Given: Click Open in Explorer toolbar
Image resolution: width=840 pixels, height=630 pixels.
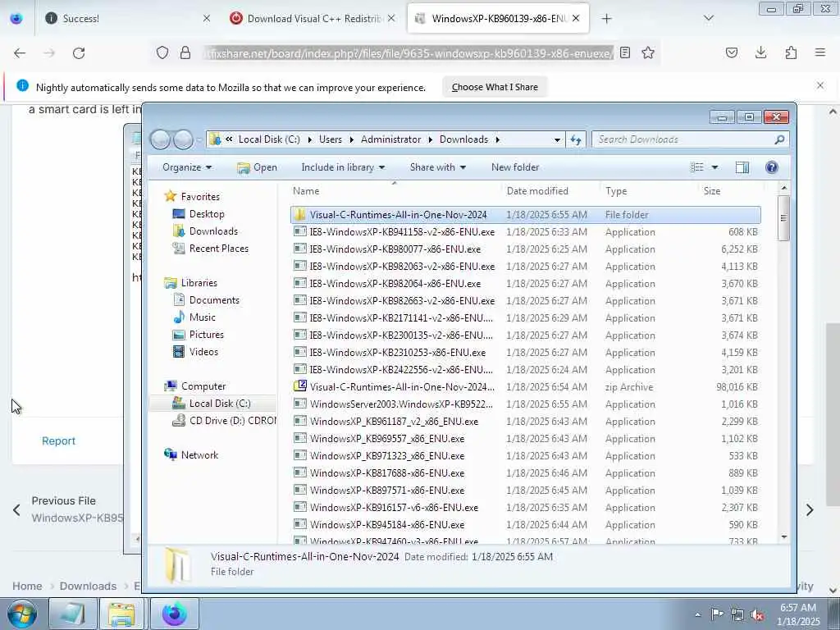Looking at the screenshot, I should click(x=257, y=167).
